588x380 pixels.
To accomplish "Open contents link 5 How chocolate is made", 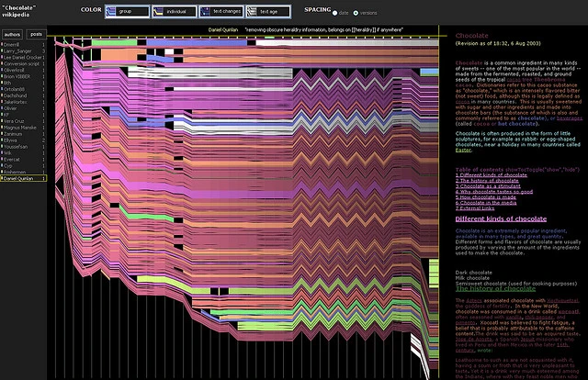I will [485, 197].
